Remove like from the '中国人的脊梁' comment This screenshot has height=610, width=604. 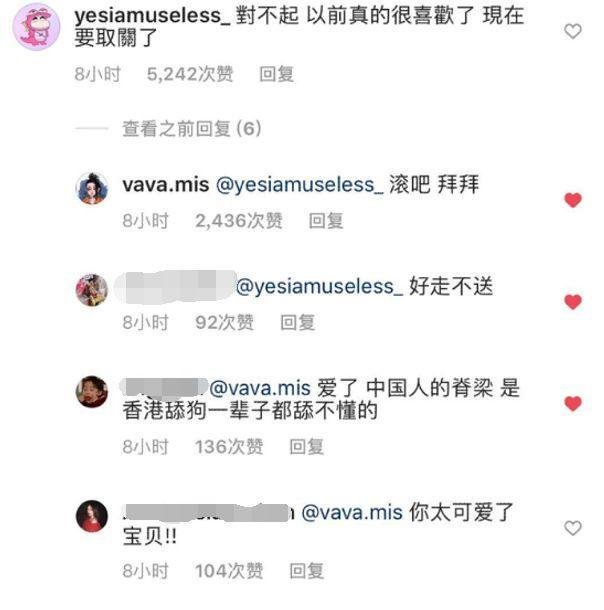pos(572,403)
